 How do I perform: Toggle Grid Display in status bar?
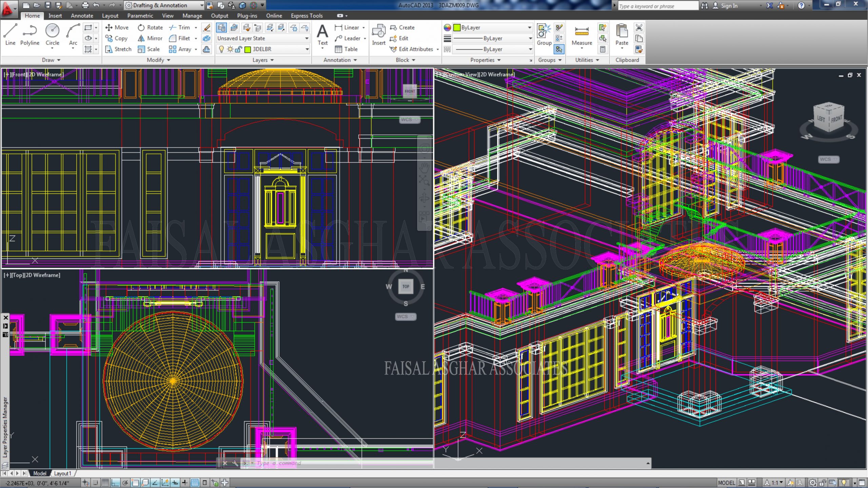pyautogui.click(x=105, y=483)
